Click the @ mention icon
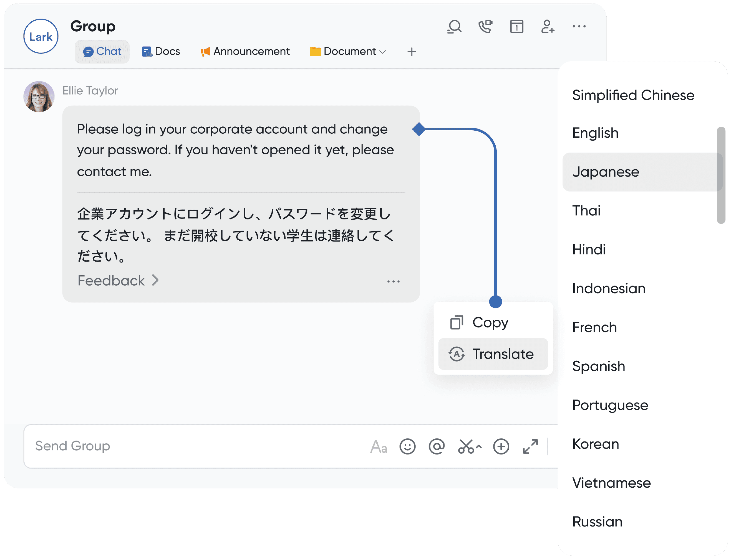The width and height of the screenshot is (731, 560). pos(437,446)
